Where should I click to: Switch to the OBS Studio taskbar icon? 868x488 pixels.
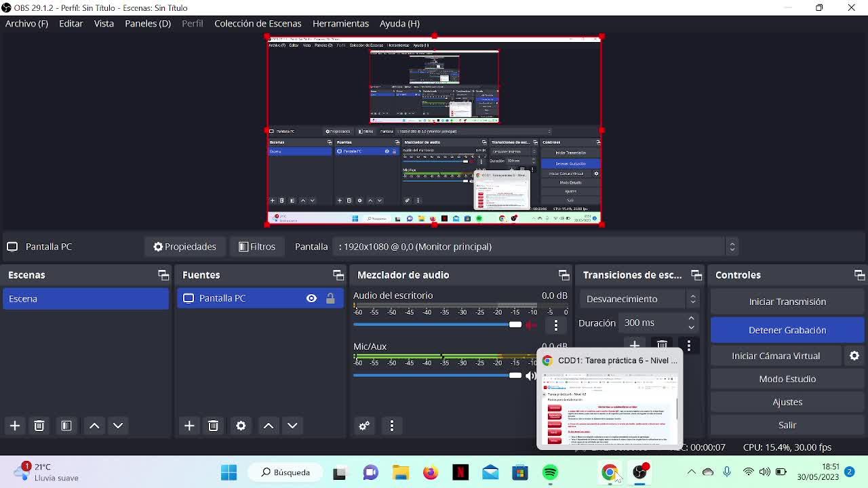[639, 472]
